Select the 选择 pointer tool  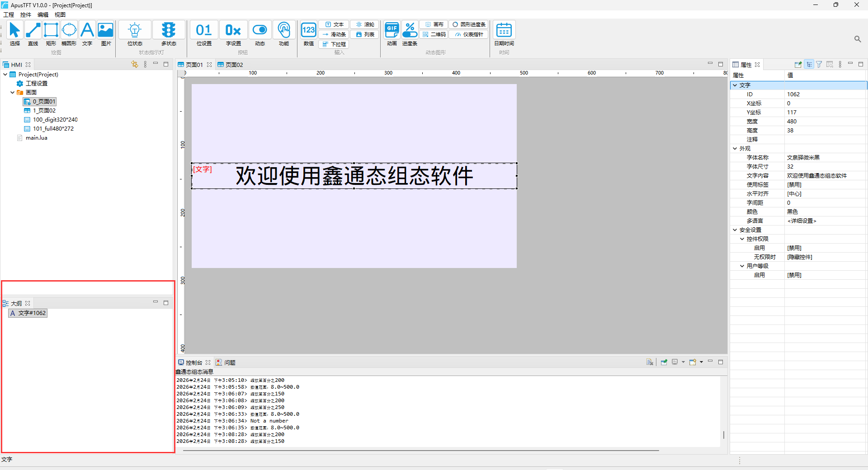coord(14,34)
